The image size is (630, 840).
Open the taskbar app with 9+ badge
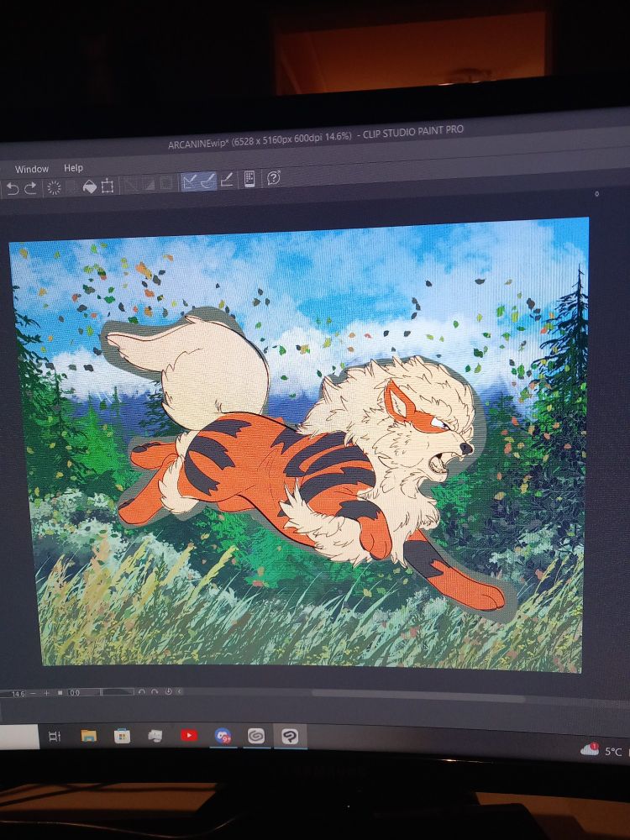[x=223, y=736]
